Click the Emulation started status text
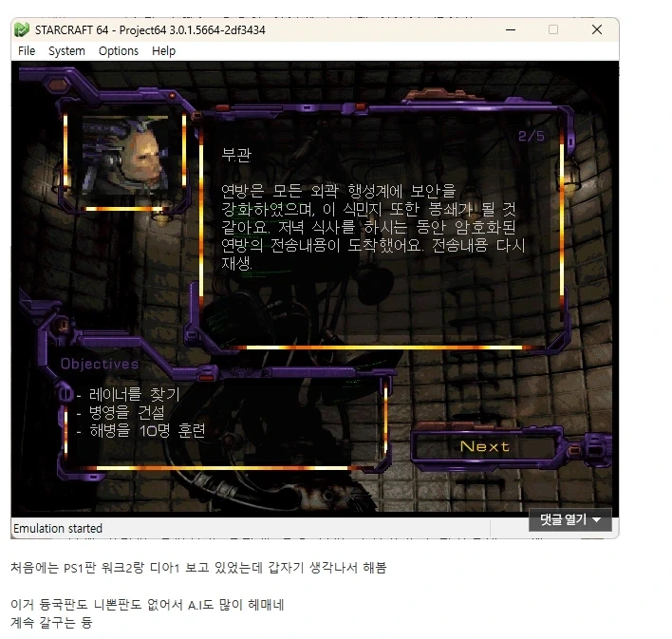The image size is (672, 639). 58,528
